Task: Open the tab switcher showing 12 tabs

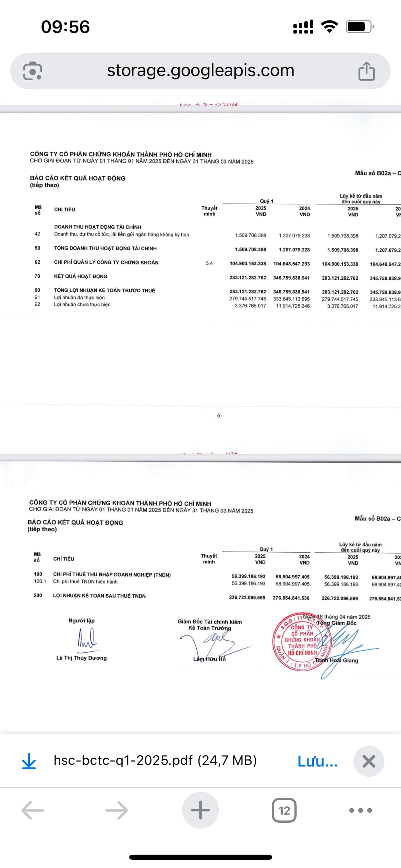Action: click(x=284, y=810)
